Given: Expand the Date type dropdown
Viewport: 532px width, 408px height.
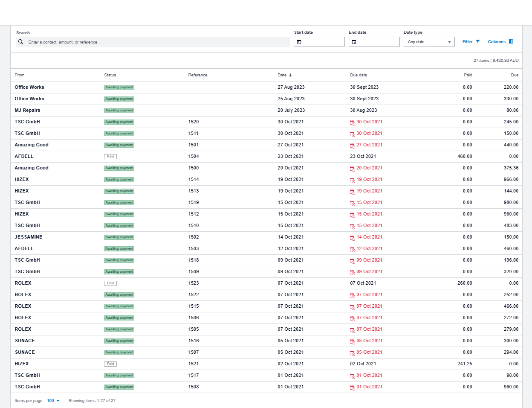Looking at the screenshot, I should pos(429,42).
